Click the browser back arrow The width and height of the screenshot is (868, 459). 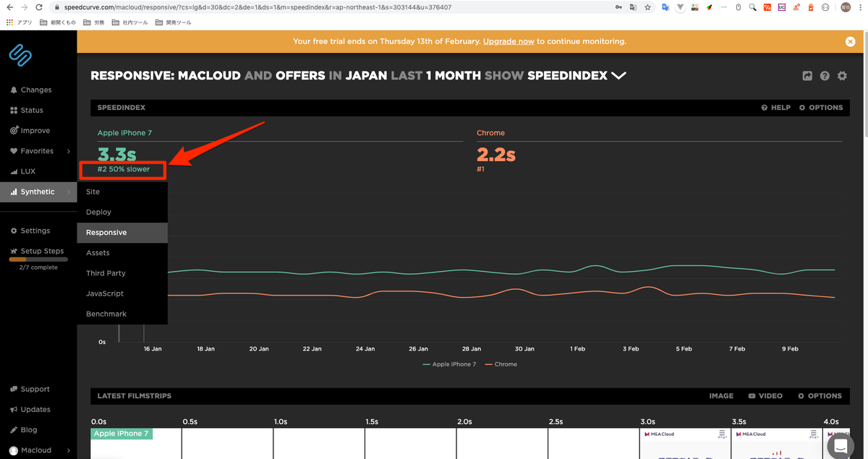click(x=9, y=7)
